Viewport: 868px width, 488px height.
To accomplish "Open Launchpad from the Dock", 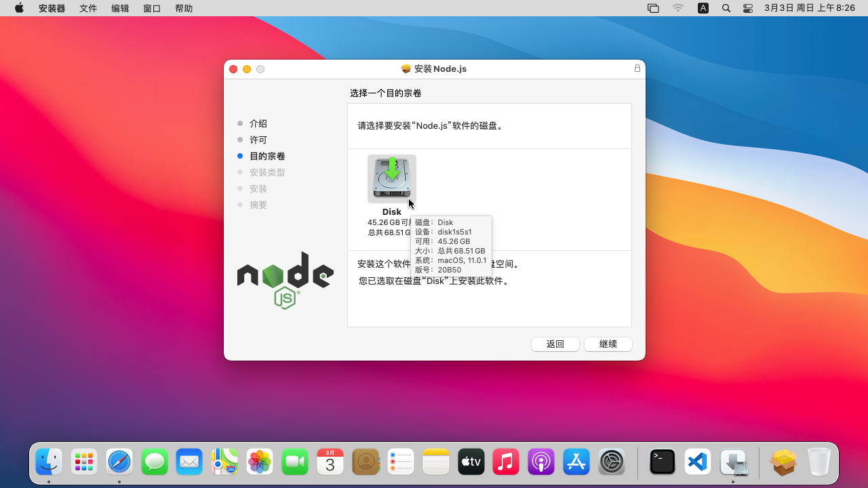I will (84, 462).
